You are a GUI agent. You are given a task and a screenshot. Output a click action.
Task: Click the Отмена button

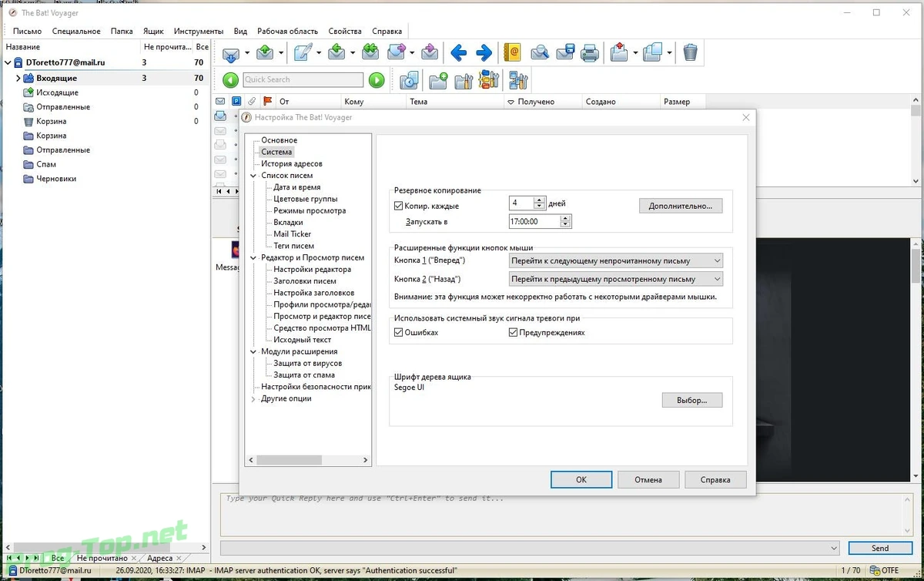tap(648, 479)
